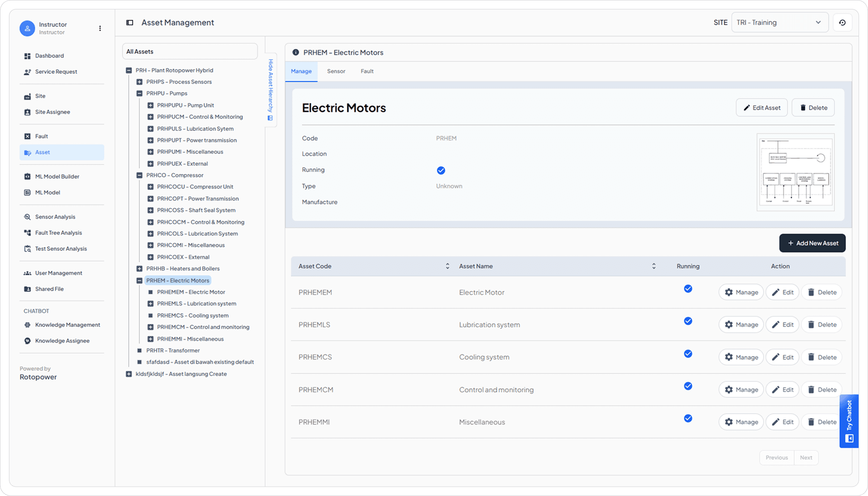
Task: Open Knowledge Management in the Chatbot section
Action: click(x=67, y=325)
